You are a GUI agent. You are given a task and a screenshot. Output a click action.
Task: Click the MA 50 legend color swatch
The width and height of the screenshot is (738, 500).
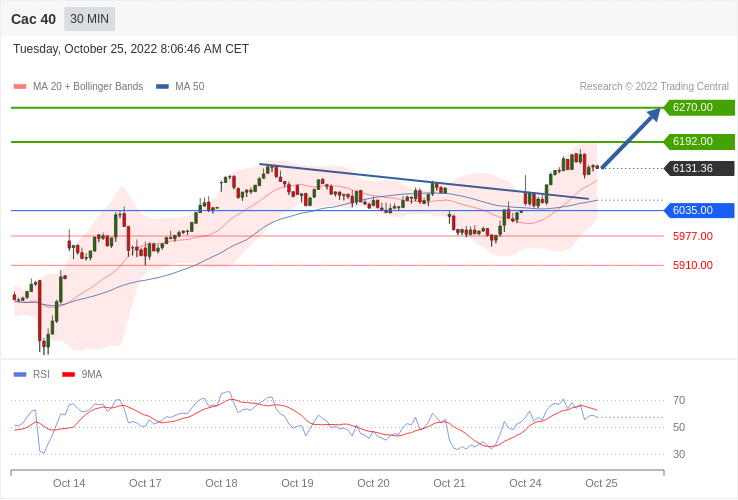pos(162,87)
